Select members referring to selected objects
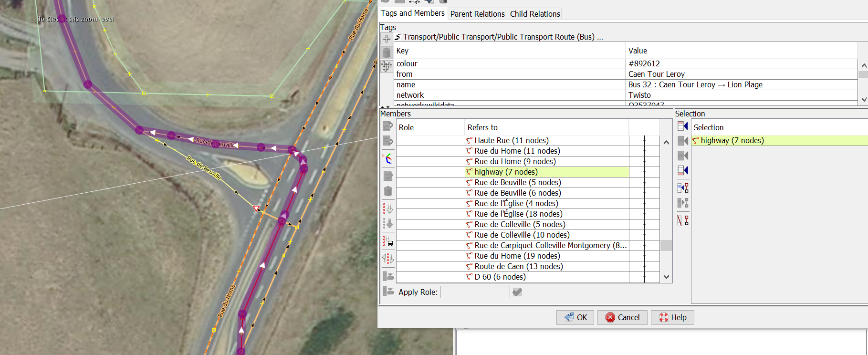Viewport: 868px width, 355px height. pyautogui.click(x=683, y=188)
